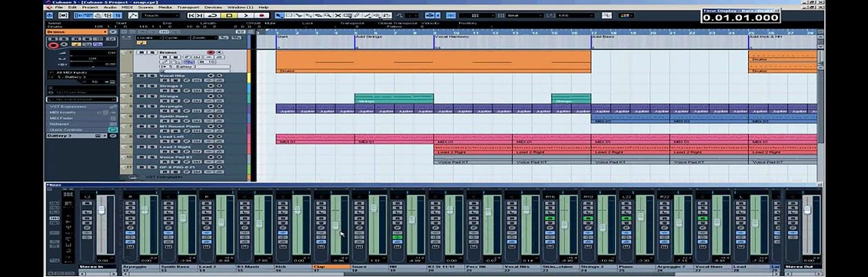Open the Beat grid type dropdown
The image size is (868, 277).
coord(525,15)
